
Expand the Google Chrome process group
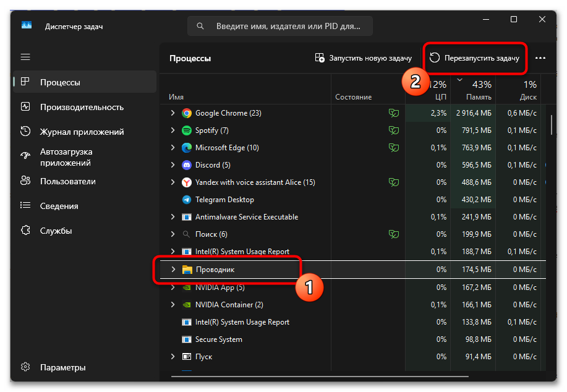[x=173, y=113]
